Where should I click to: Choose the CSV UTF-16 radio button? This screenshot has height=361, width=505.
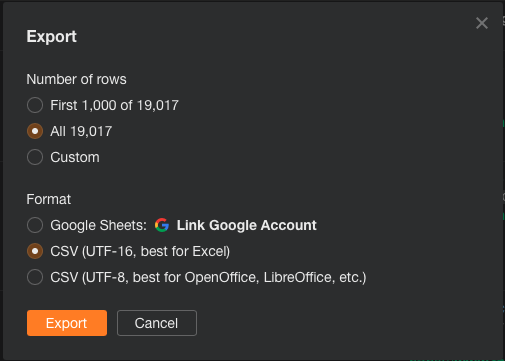35,251
